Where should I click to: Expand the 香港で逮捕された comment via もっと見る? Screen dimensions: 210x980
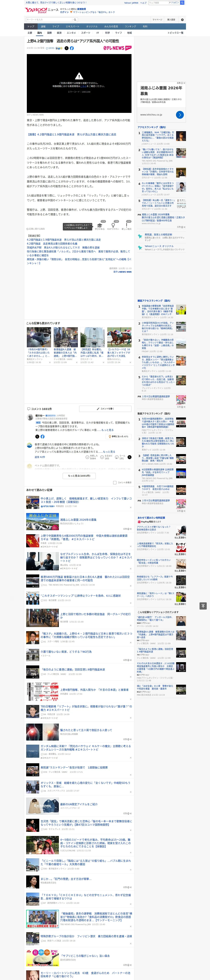[109, 452]
